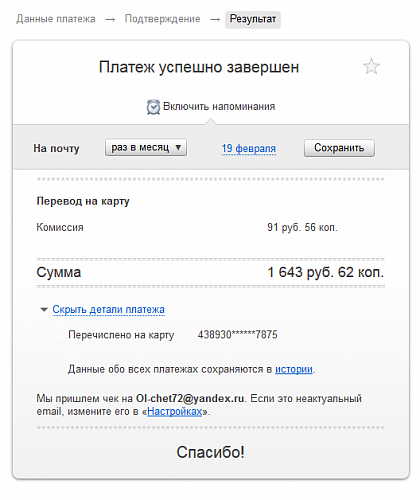Pick reminder date '19 февраля'

[249, 148]
